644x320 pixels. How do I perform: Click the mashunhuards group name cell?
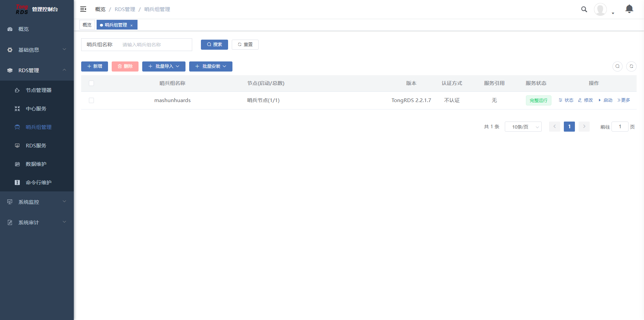pyautogui.click(x=172, y=100)
